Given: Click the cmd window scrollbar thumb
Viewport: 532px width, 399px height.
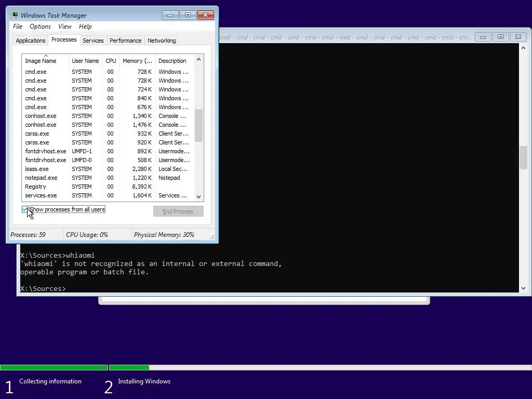Looking at the screenshot, I should [x=523, y=157].
